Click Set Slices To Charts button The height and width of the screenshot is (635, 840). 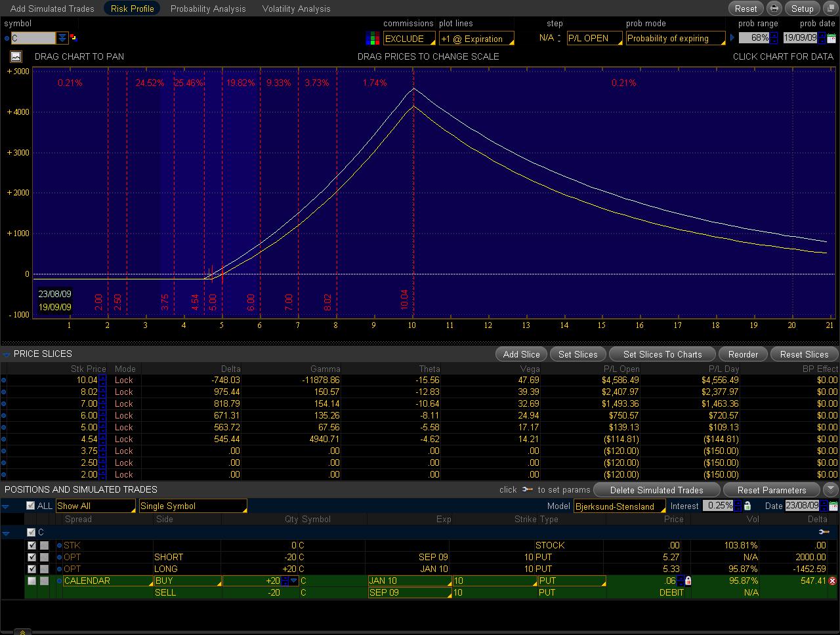point(662,354)
